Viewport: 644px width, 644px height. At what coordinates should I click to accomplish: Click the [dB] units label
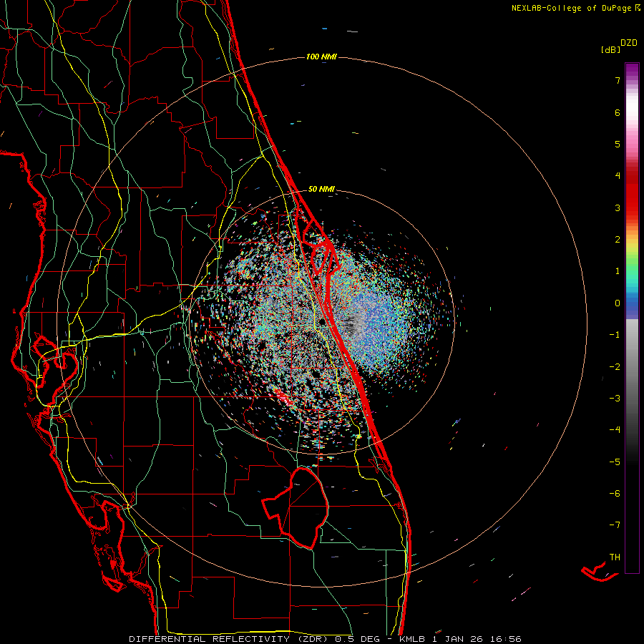[x=610, y=50]
